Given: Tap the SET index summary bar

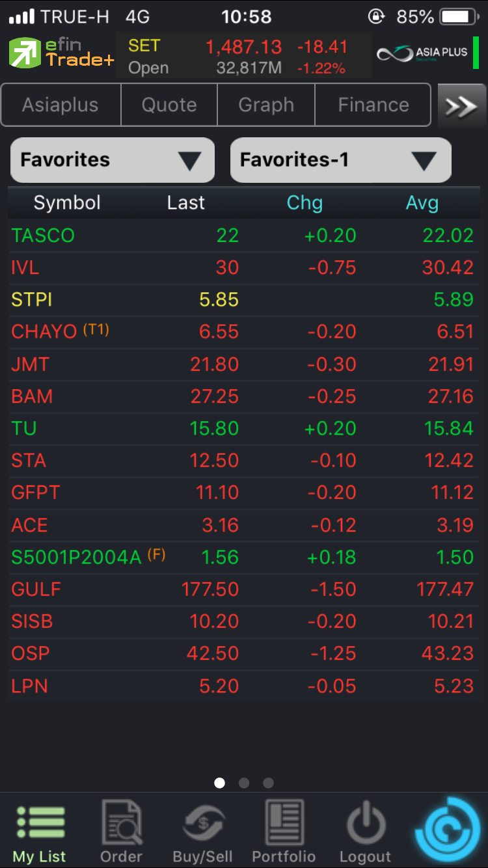Looking at the screenshot, I should pos(243,56).
